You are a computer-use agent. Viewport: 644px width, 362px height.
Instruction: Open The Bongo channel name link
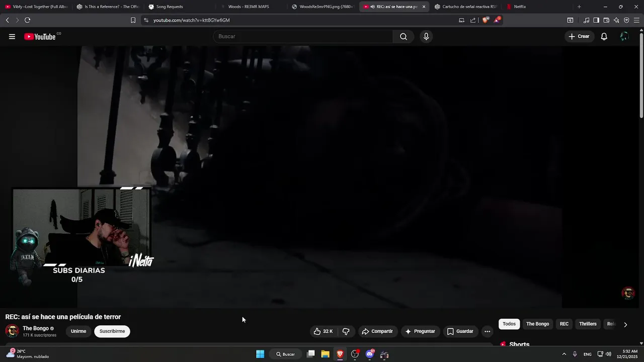click(36, 328)
